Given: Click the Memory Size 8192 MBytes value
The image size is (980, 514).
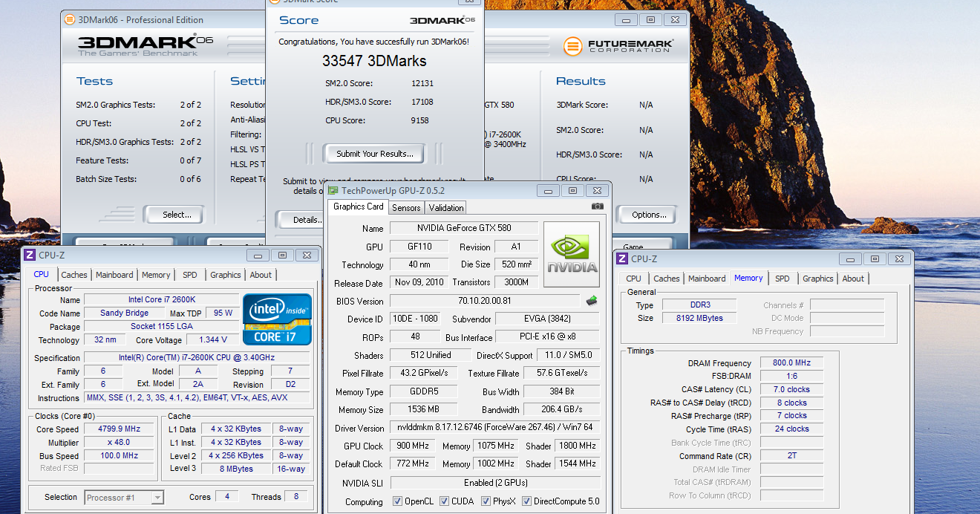Looking at the screenshot, I should (699, 318).
